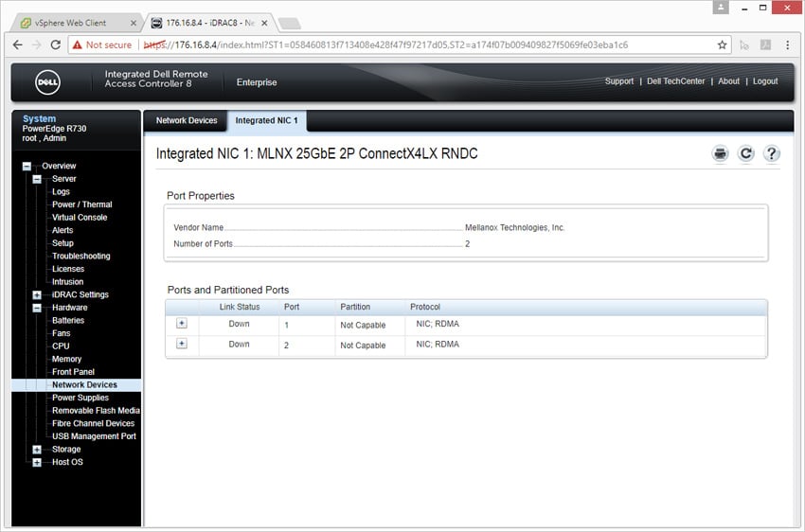
Task: Close the iDRAC8 browser tab
Action: [x=264, y=23]
